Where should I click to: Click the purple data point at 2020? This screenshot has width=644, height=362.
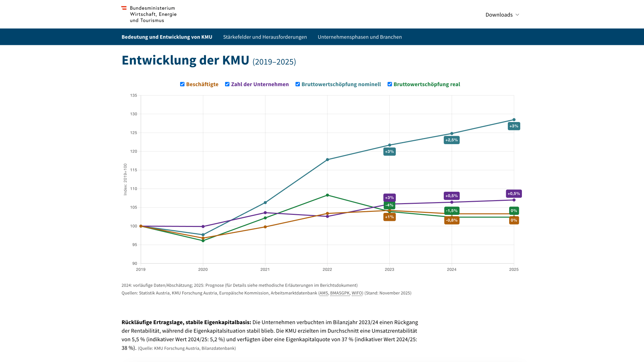point(203,227)
